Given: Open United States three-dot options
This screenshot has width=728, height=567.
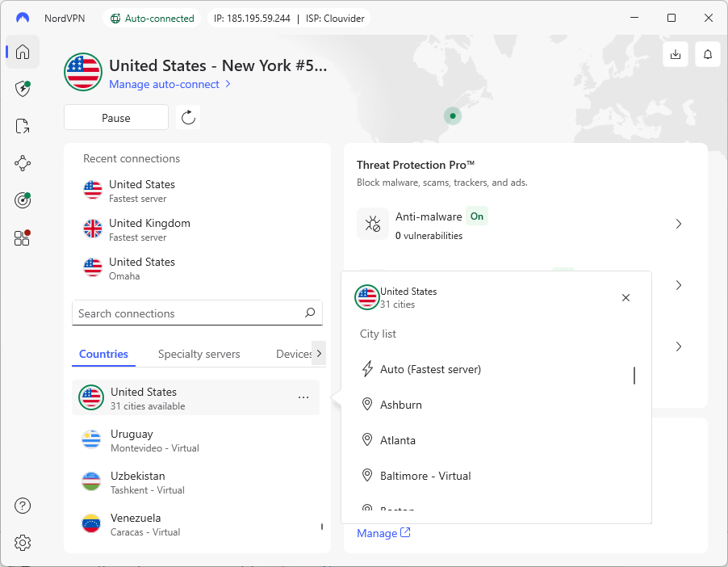Looking at the screenshot, I should point(303,397).
